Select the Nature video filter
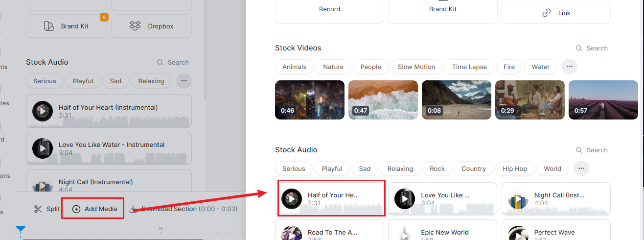 click(x=333, y=67)
